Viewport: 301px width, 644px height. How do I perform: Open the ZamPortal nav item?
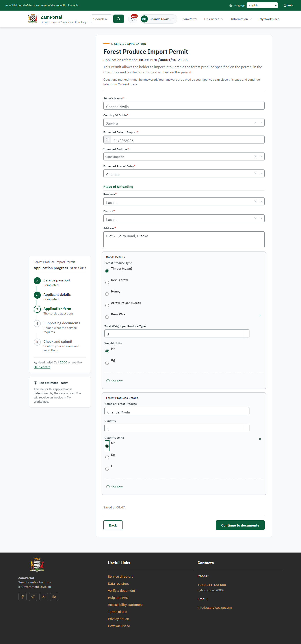190,19
